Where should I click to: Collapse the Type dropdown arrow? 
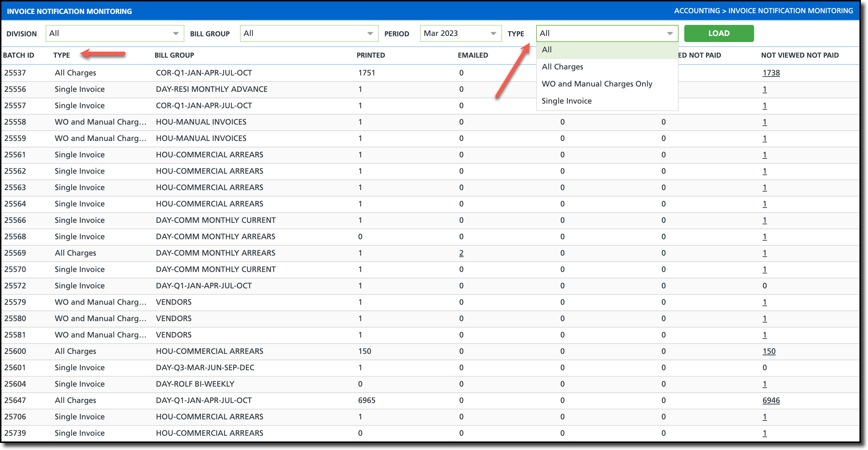[x=670, y=33]
